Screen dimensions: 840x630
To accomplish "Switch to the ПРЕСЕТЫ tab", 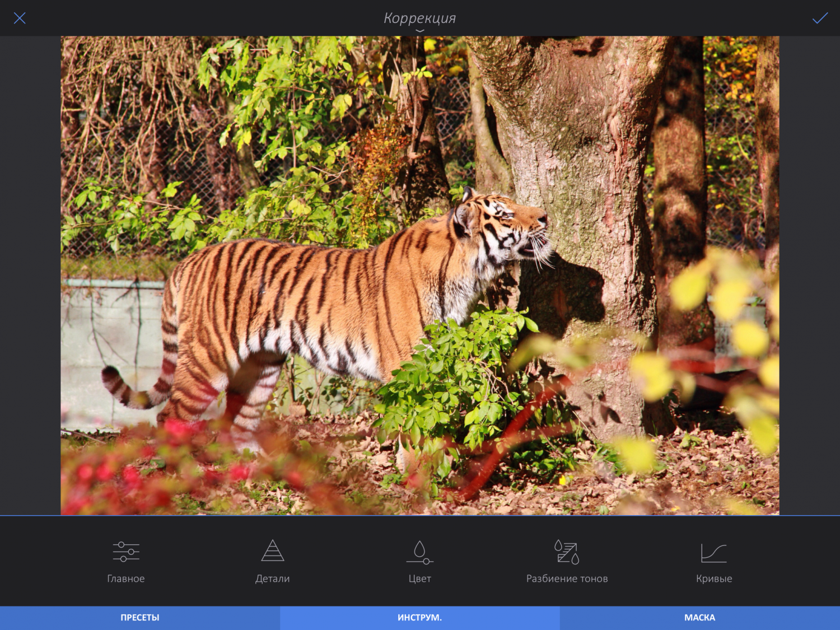I will click(x=140, y=618).
